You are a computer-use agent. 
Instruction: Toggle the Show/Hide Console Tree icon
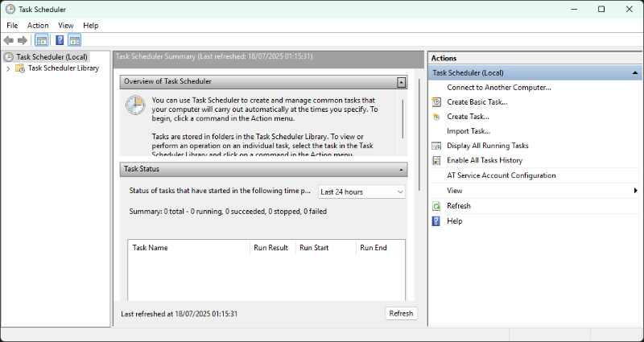click(42, 40)
